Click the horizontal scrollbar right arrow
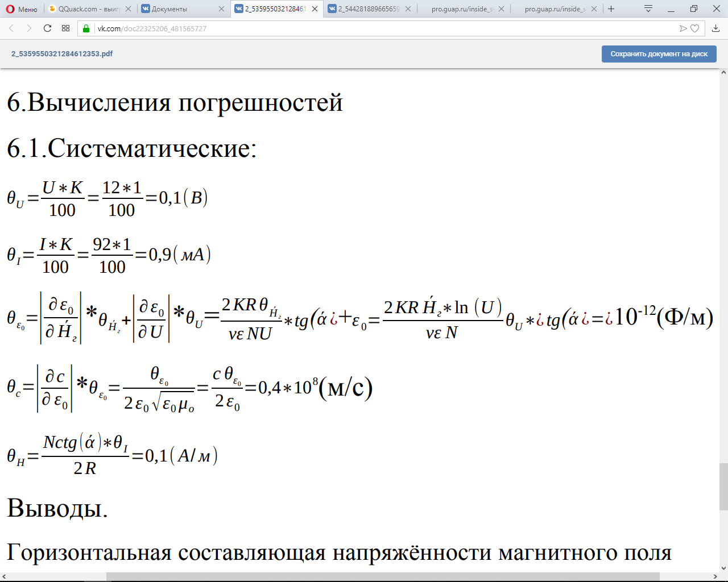The image size is (728, 582). coord(714,577)
